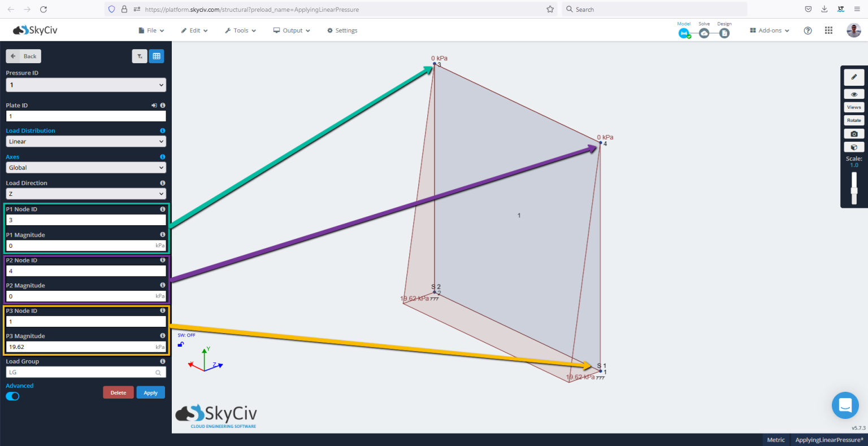The width and height of the screenshot is (868, 446).
Task: Click the Apply button
Action: [150, 393]
